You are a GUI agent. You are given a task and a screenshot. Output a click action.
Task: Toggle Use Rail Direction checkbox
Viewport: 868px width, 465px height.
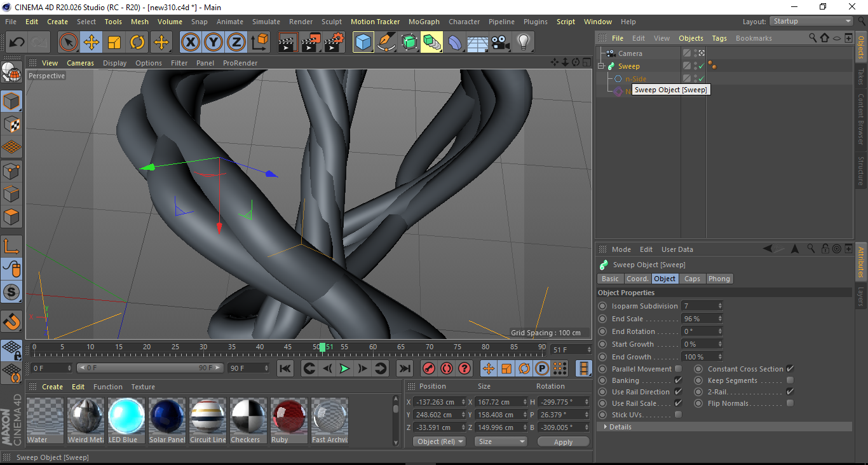coord(678,392)
